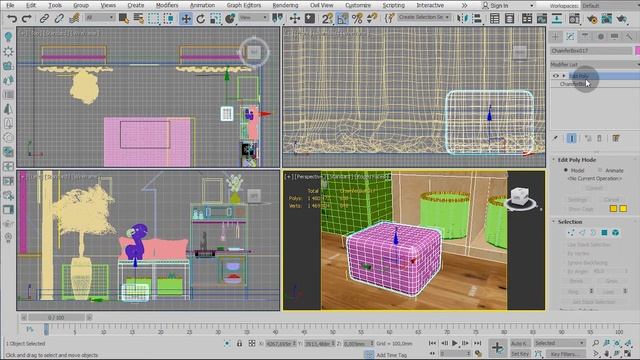Activate the Select and Rotate tool
Image resolution: width=640 pixels, height=360 pixels.
coord(200,18)
